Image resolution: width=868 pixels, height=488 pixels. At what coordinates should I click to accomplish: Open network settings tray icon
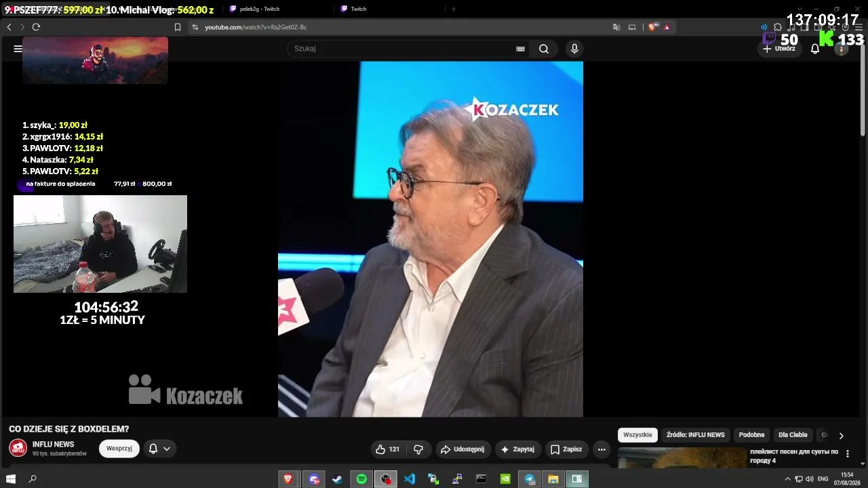tap(798, 479)
